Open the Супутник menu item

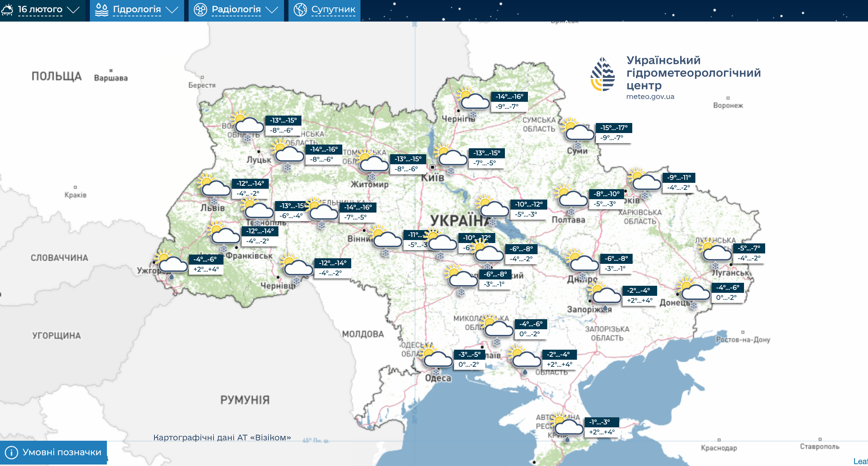[333, 10]
